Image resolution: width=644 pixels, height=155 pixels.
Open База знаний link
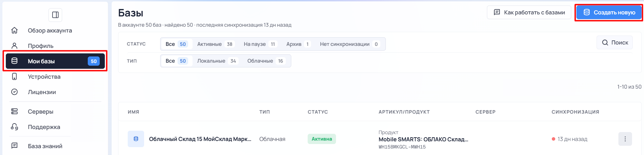click(45, 146)
